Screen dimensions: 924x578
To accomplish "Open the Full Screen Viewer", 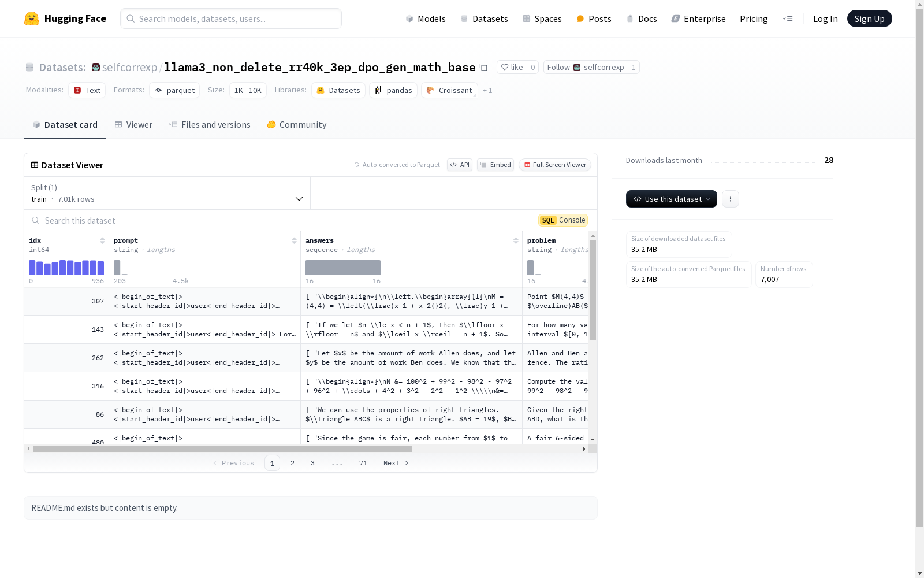I will [x=555, y=165].
